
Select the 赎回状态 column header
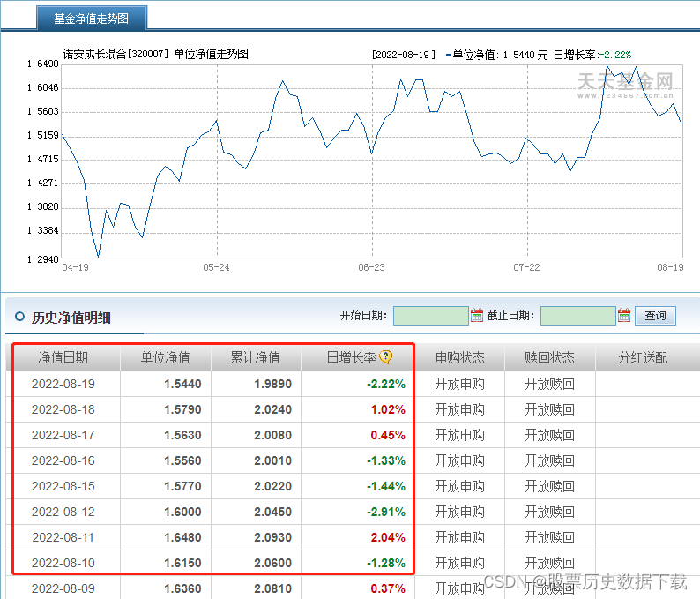click(x=549, y=357)
